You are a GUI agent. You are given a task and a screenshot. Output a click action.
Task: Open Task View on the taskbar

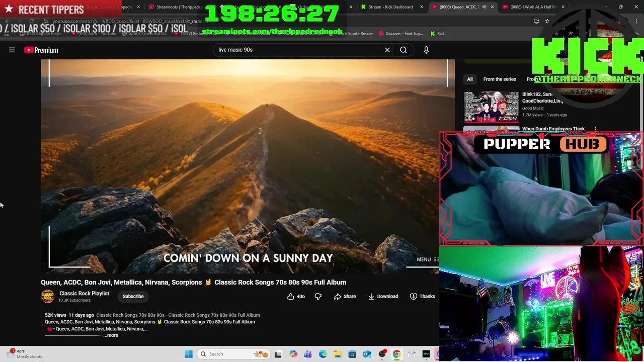point(278,354)
